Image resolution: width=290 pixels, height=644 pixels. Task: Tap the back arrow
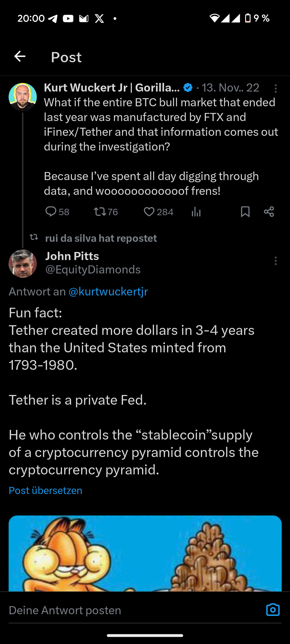pos(20,57)
